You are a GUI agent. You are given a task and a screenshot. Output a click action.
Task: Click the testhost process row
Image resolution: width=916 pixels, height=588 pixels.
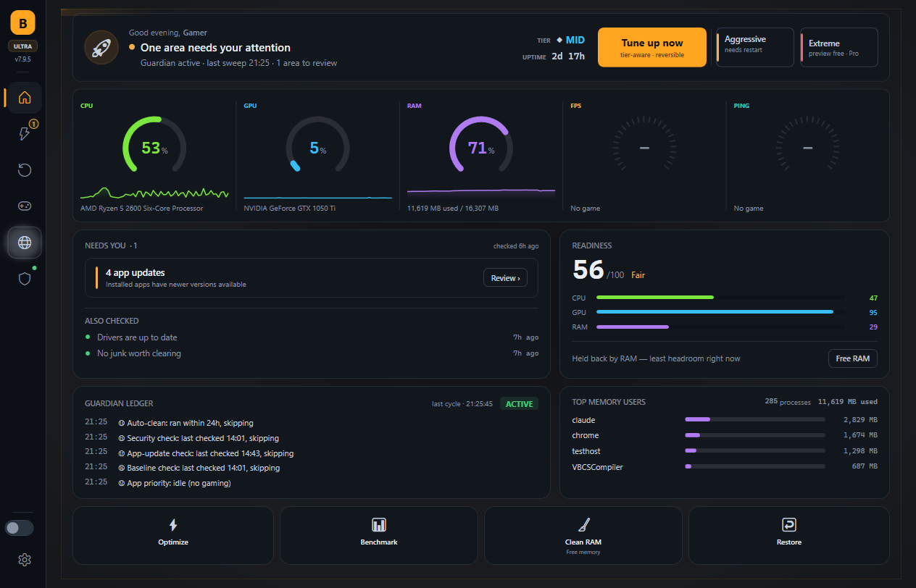click(725, 451)
